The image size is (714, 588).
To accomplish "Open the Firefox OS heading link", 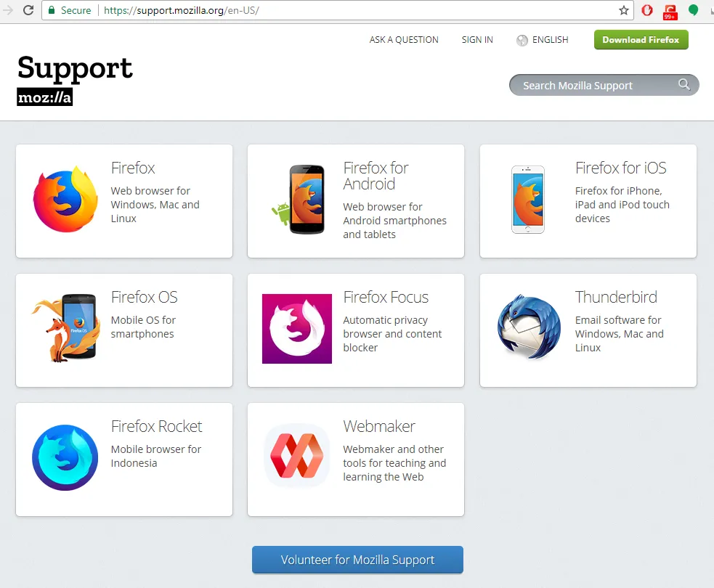I will tap(145, 297).
